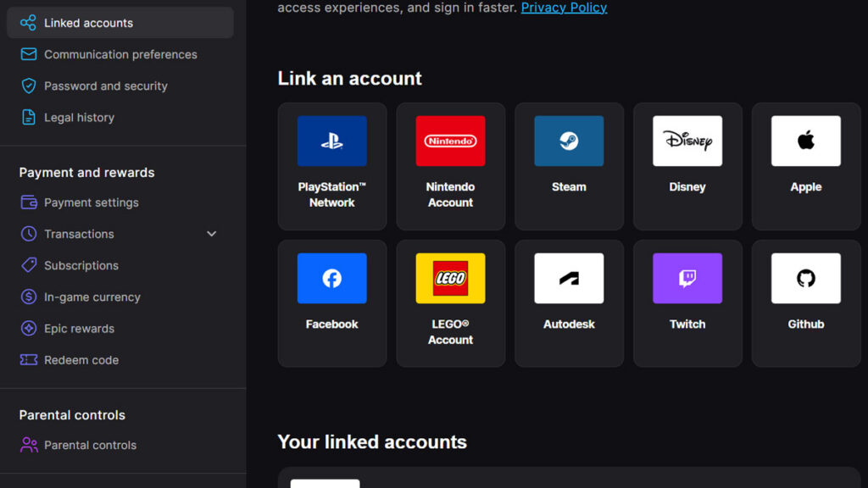The height and width of the screenshot is (488, 868).
Task: Open the Privacy Policy link
Action: pyautogui.click(x=564, y=8)
